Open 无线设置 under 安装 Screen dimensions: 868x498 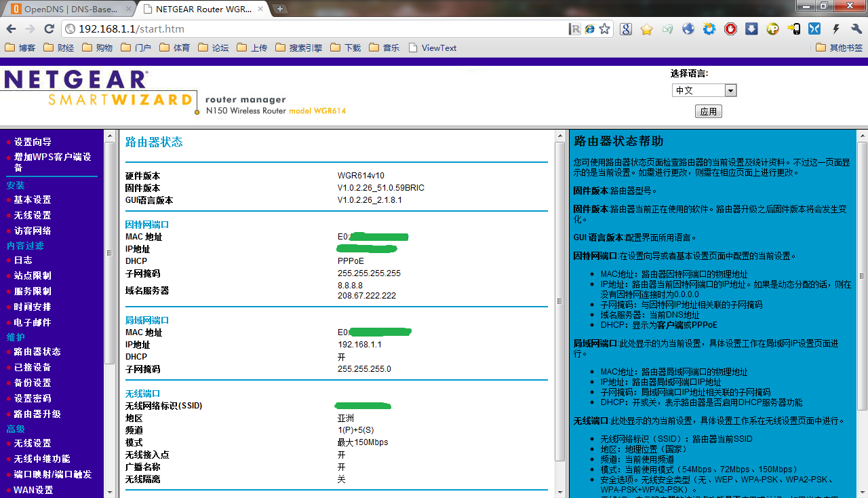[x=33, y=215]
